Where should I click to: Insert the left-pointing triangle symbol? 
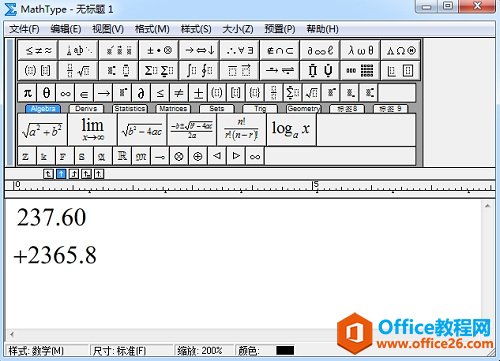(x=217, y=156)
